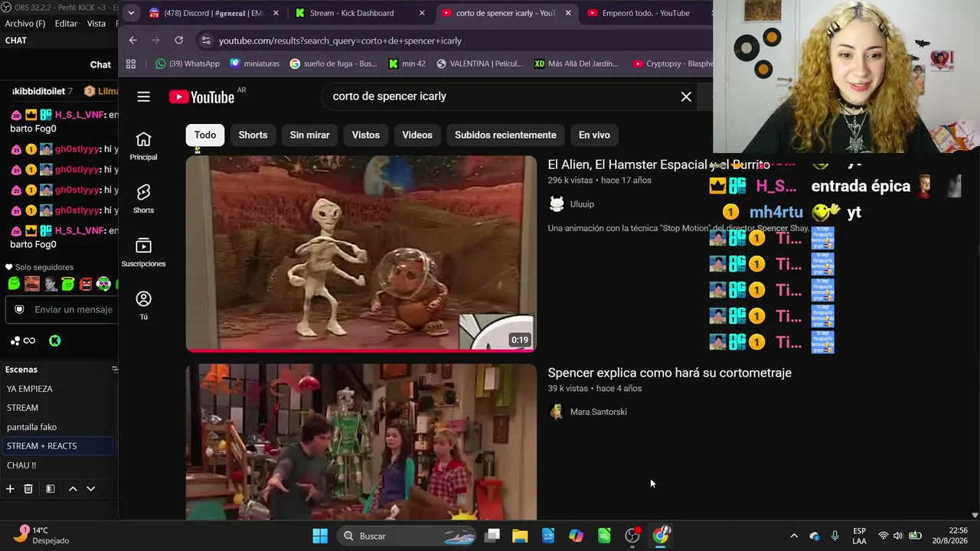Open File Explorer from the taskbar

520,536
